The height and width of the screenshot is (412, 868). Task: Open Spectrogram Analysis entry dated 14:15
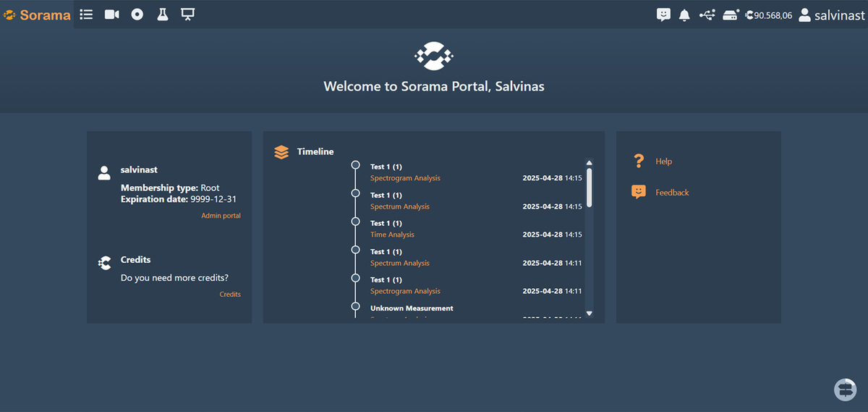click(x=405, y=178)
